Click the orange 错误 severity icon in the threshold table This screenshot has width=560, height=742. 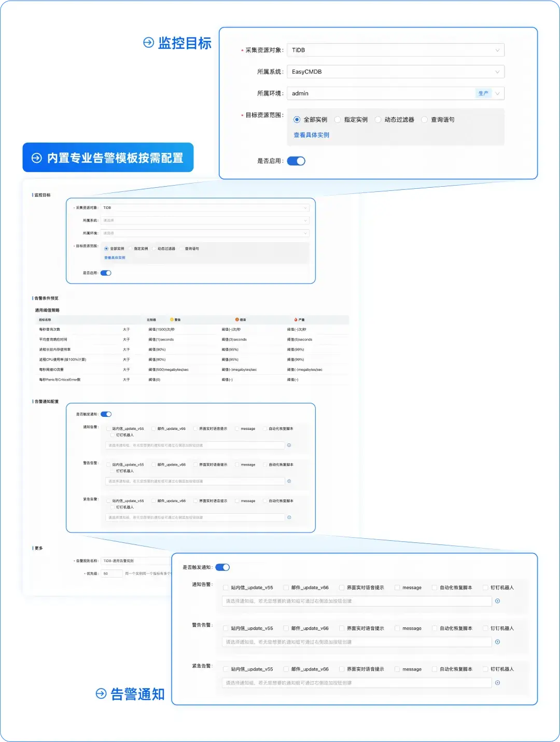coord(237,319)
